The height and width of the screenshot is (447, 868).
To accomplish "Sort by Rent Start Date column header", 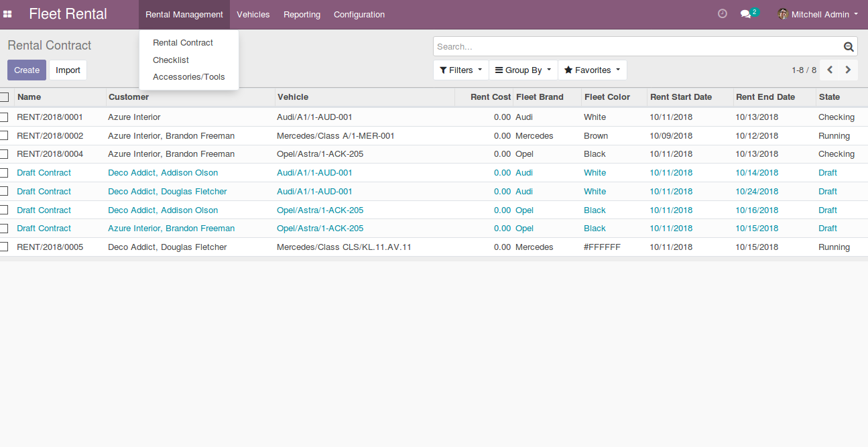I will (x=681, y=97).
